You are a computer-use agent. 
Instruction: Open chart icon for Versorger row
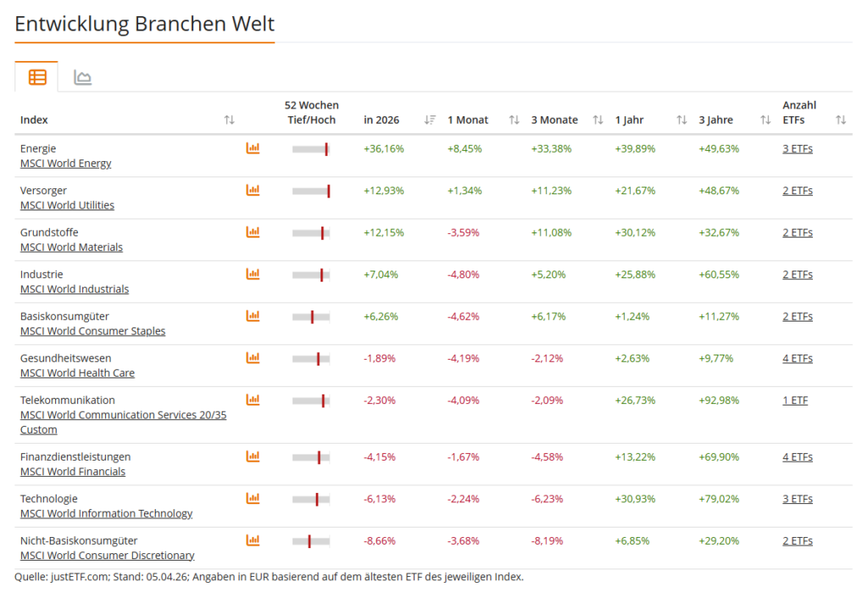[253, 190]
